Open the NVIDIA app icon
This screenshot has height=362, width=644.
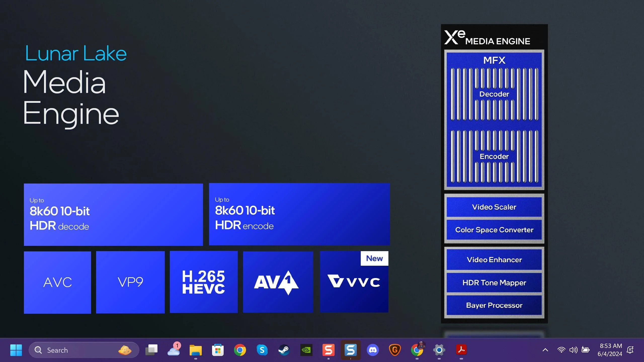tap(306, 350)
